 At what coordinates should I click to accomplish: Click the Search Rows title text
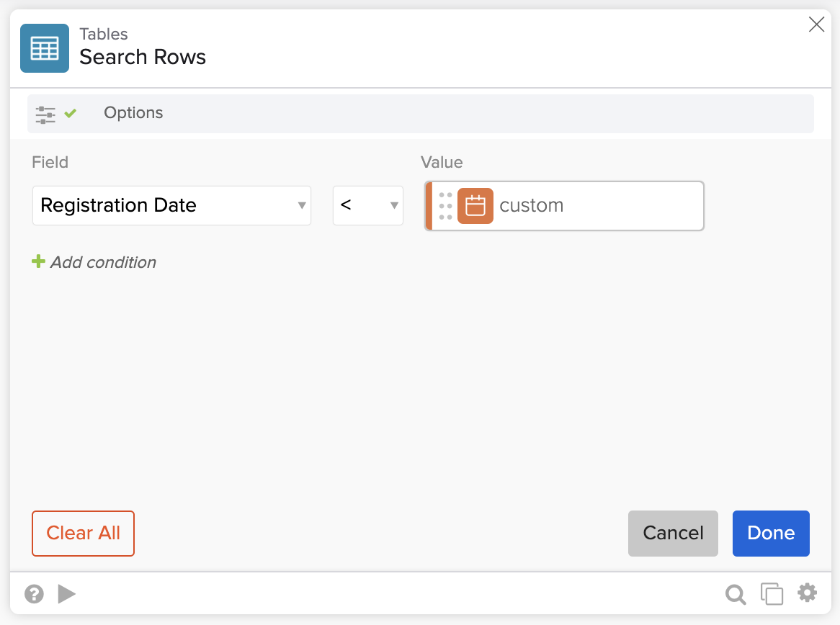point(143,57)
